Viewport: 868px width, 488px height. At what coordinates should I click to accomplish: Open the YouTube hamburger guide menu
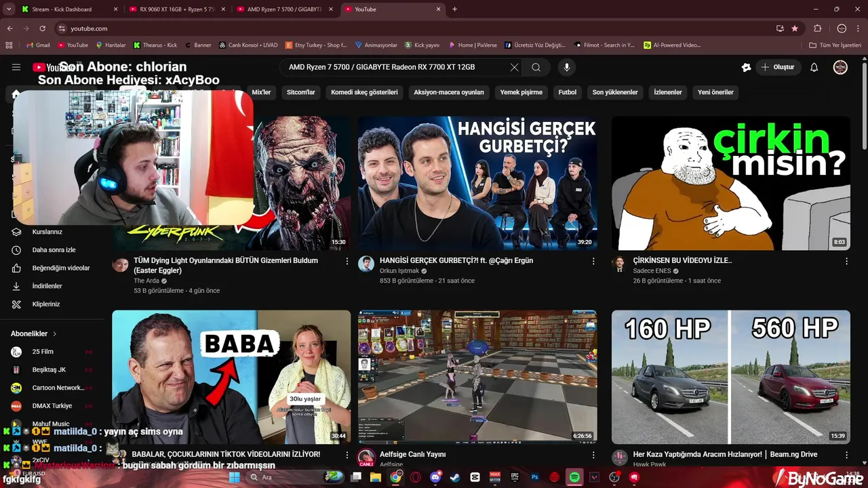(16, 67)
